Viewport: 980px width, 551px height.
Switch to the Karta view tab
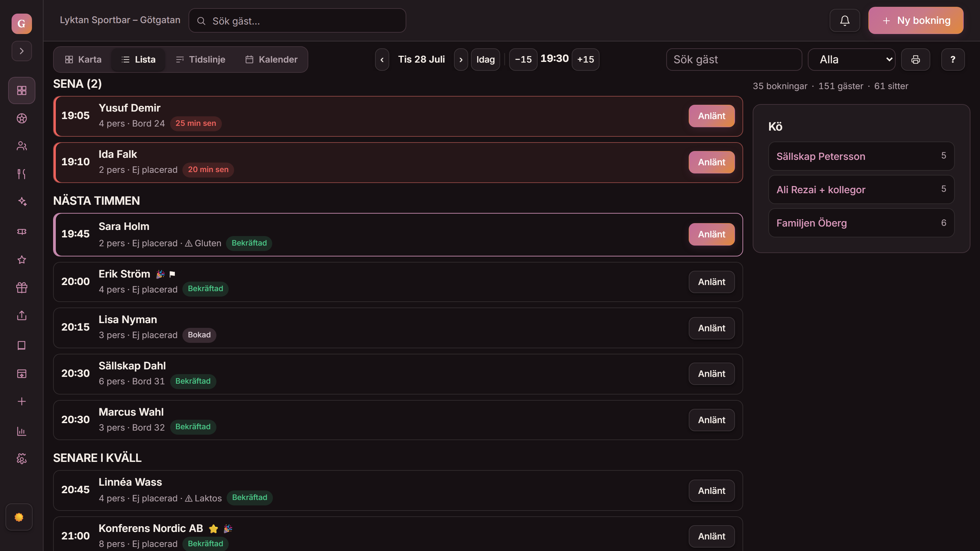click(83, 59)
